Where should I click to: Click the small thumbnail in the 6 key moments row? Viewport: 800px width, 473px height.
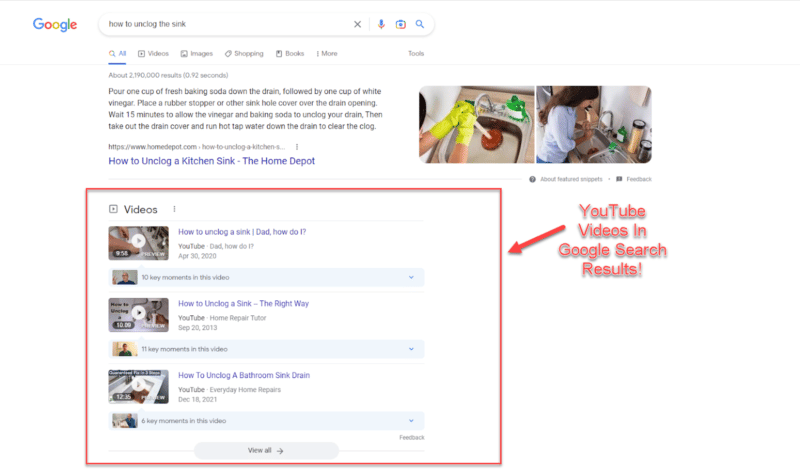pos(124,421)
